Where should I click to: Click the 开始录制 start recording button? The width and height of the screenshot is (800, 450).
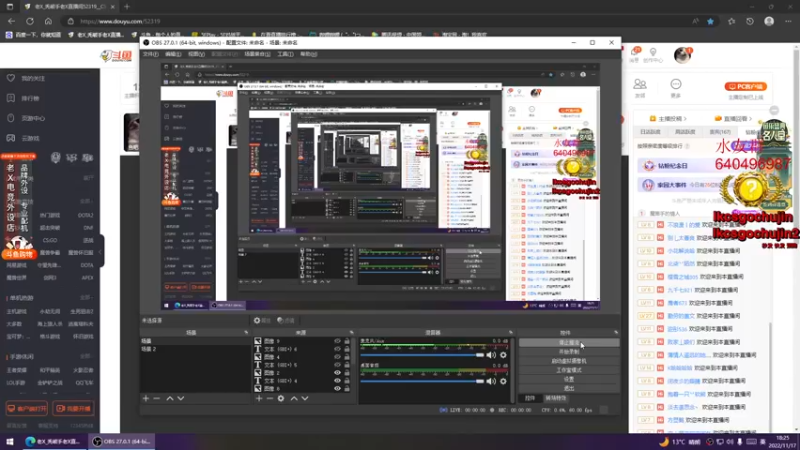(x=569, y=352)
